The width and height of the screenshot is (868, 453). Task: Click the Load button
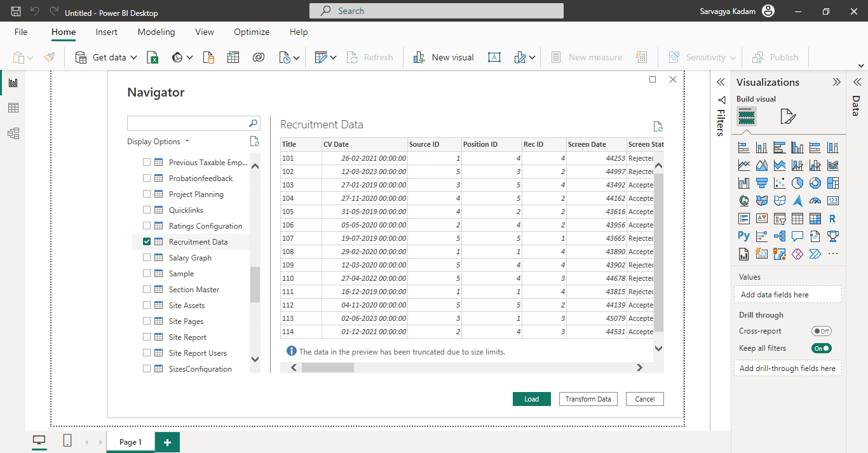(x=531, y=399)
